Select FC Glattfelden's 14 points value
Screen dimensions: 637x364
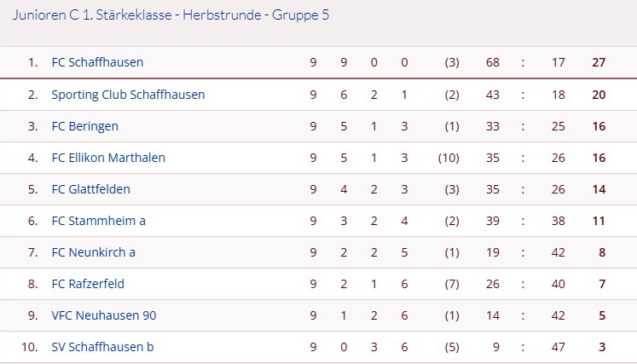pyautogui.click(x=599, y=189)
